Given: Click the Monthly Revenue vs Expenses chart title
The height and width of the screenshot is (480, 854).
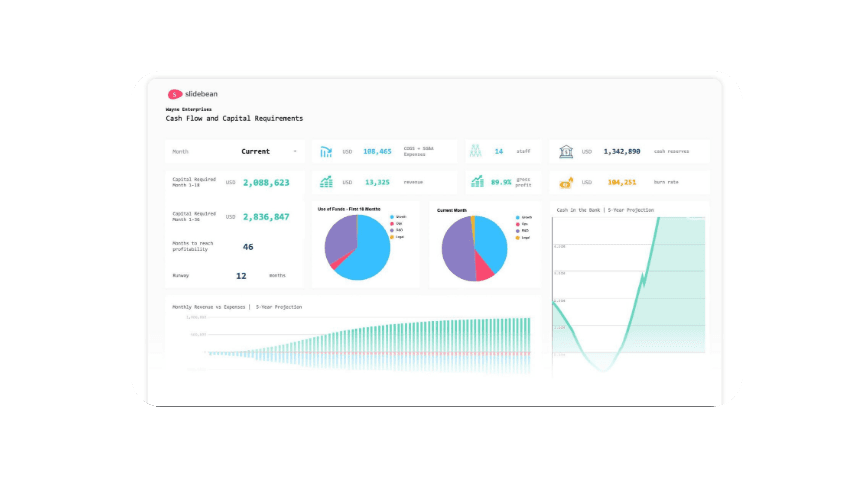Looking at the screenshot, I should [x=236, y=307].
